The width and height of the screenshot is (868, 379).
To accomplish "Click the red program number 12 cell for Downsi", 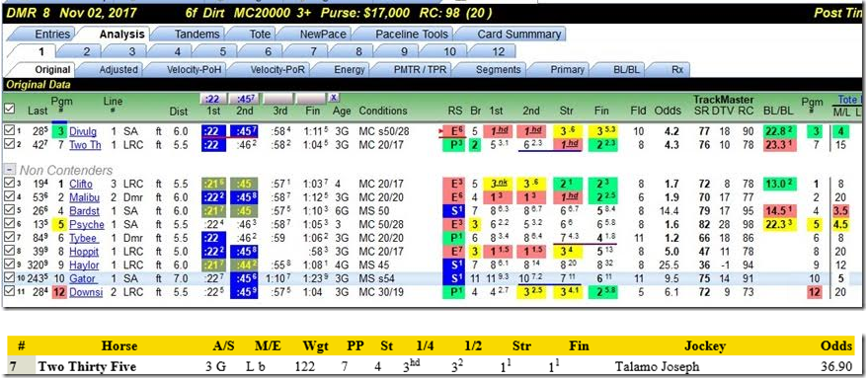I will (59, 292).
